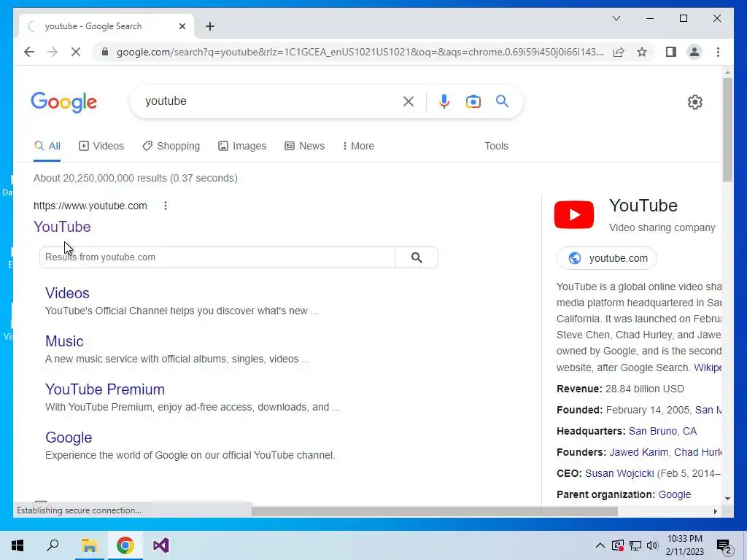
Task: Open Windows Start menu
Action: pos(18,545)
